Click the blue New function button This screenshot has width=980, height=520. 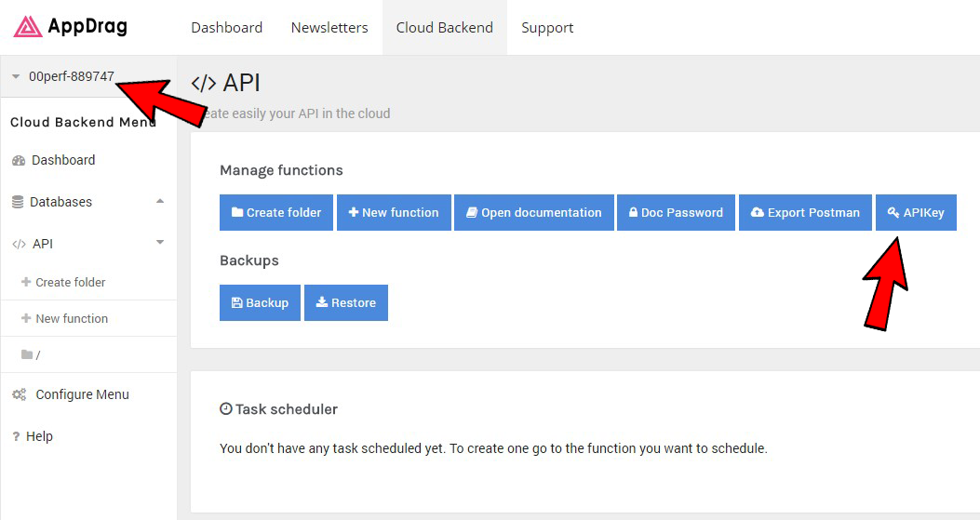tap(394, 212)
